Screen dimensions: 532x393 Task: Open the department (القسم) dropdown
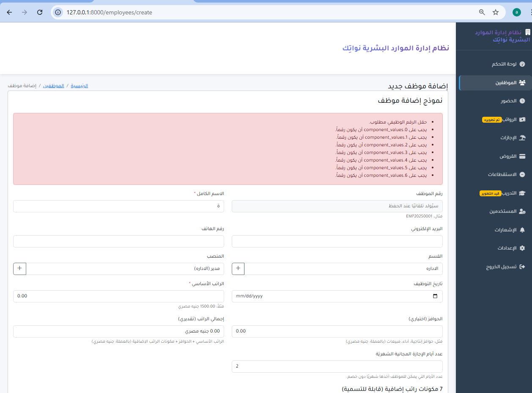click(x=343, y=269)
